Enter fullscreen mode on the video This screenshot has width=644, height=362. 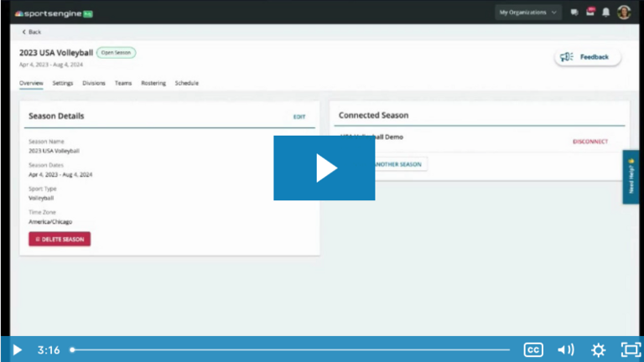630,349
